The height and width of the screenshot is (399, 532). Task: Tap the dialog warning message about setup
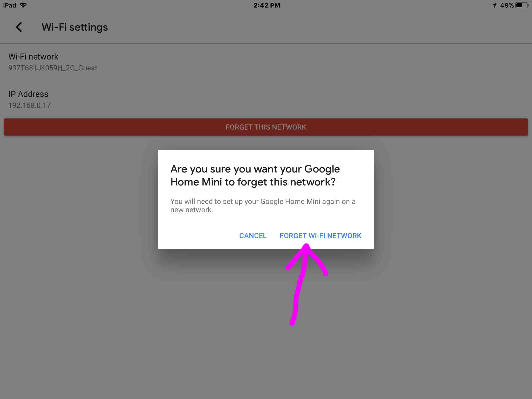click(263, 205)
